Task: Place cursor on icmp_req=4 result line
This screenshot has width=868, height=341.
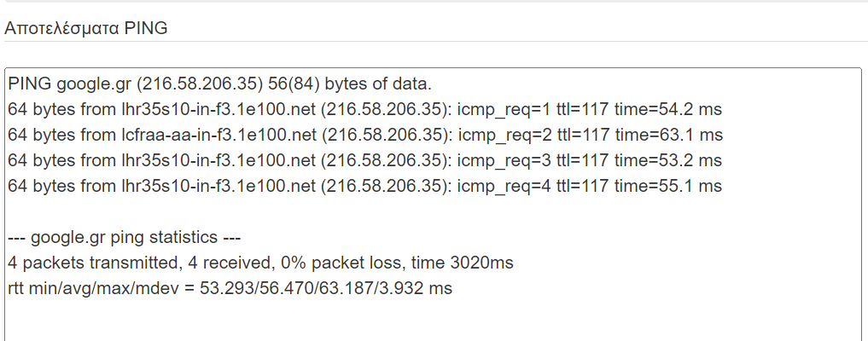Action: pyautogui.click(x=364, y=186)
